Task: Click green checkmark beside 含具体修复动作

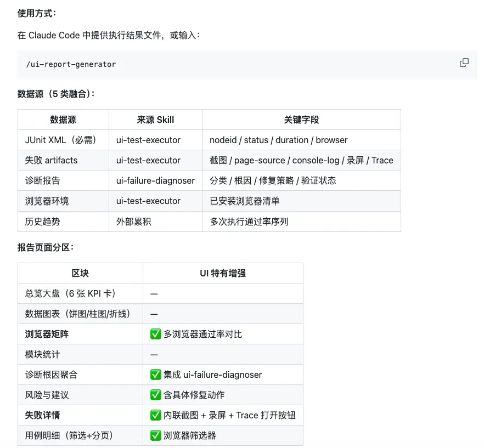Action: pos(156,395)
